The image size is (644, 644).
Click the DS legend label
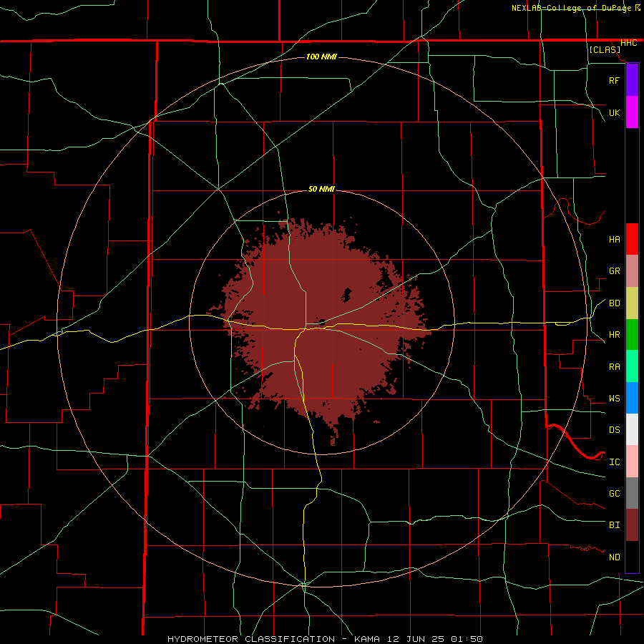[x=614, y=430]
